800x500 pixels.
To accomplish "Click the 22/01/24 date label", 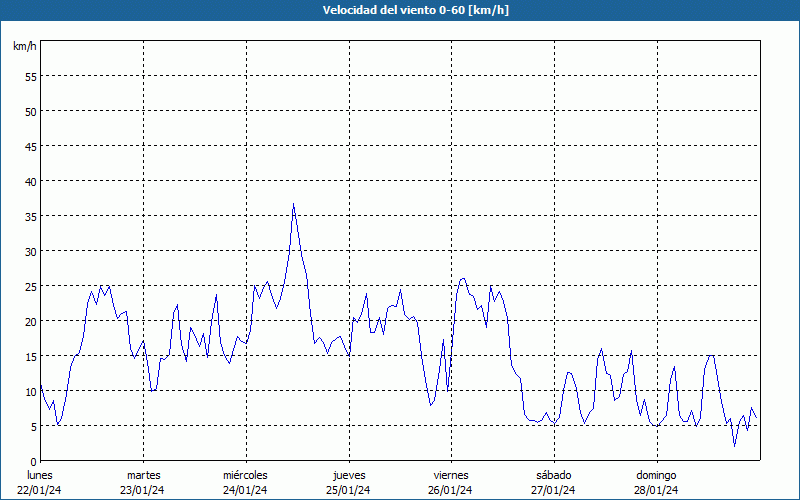I will pos(39,490).
